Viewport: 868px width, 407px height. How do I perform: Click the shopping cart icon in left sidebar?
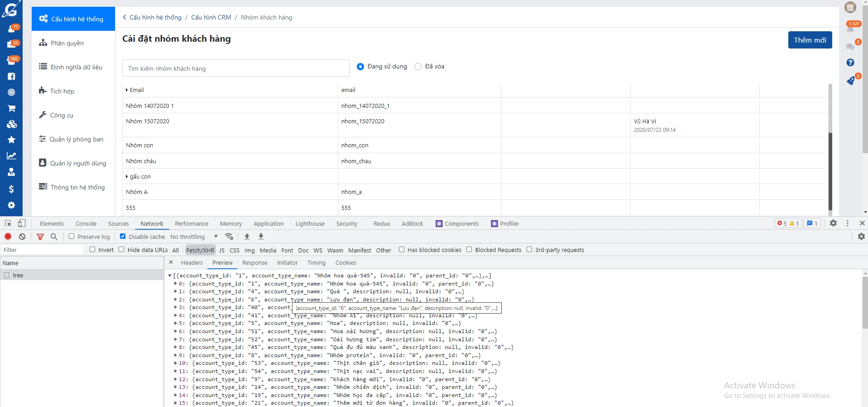(11, 108)
